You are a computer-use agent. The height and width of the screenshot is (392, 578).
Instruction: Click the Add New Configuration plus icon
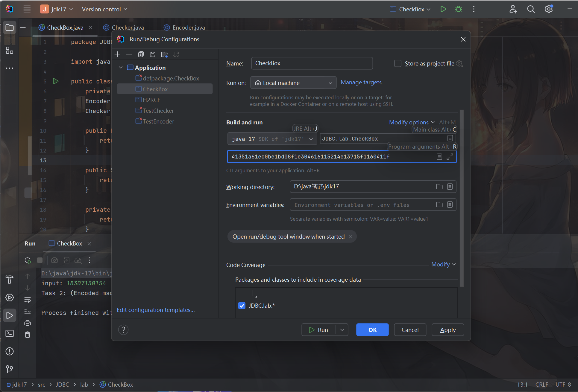click(117, 54)
